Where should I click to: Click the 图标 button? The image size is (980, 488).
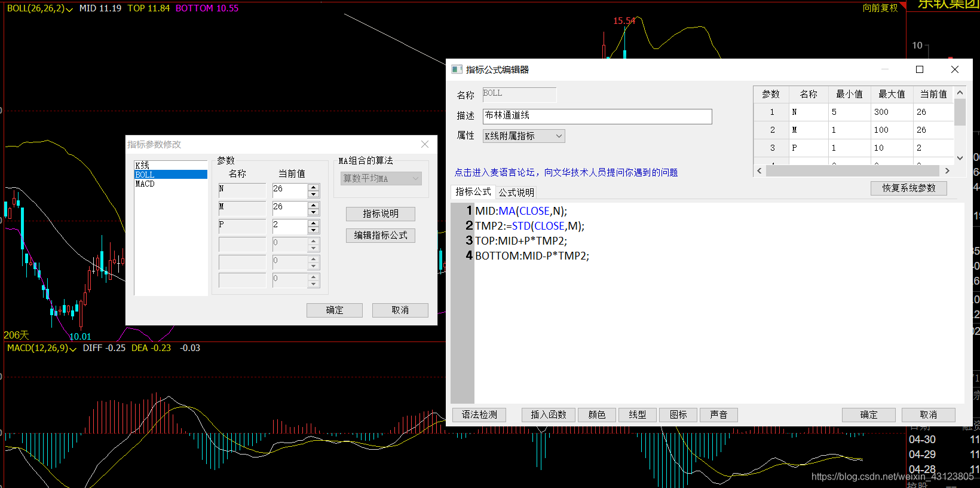coord(678,414)
